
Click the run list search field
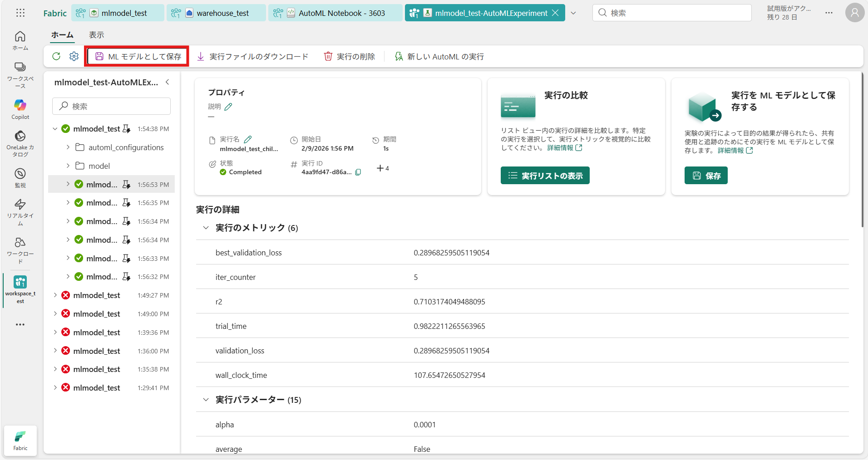pos(112,106)
